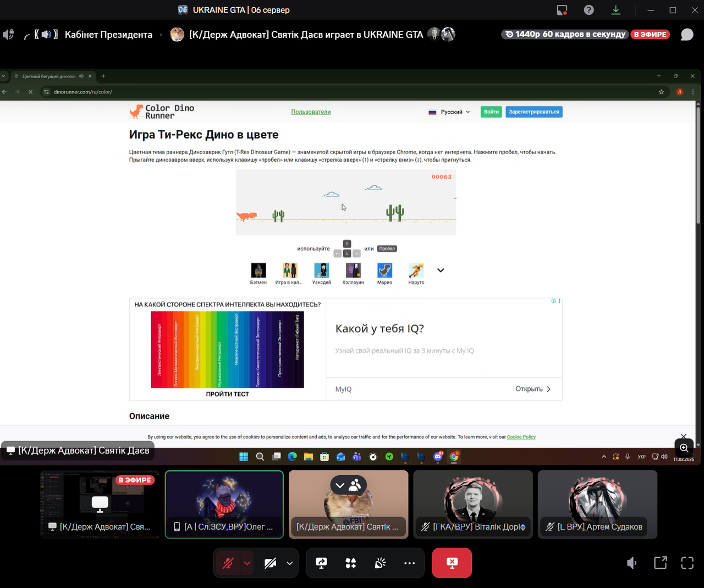Image resolution: width=704 pixels, height=588 pixels.
Task: Click the Зарегистрироваться button
Action: [x=533, y=112]
